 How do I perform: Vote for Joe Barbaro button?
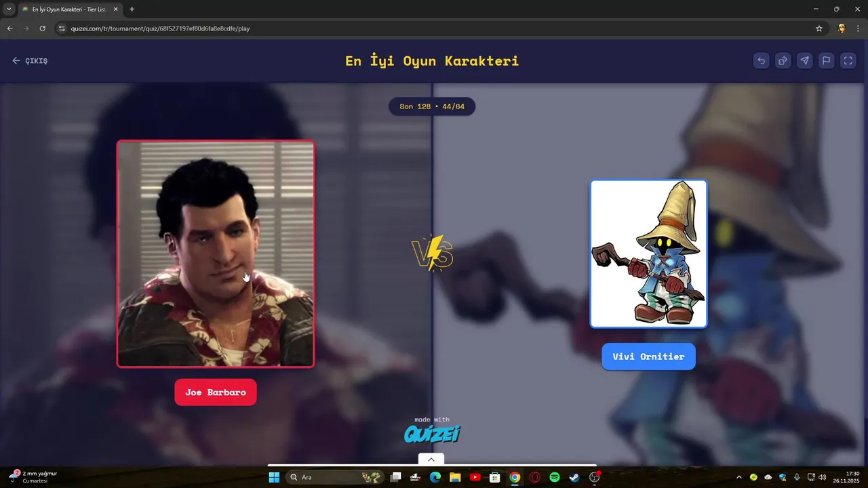pyautogui.click(x=216, y=392)
